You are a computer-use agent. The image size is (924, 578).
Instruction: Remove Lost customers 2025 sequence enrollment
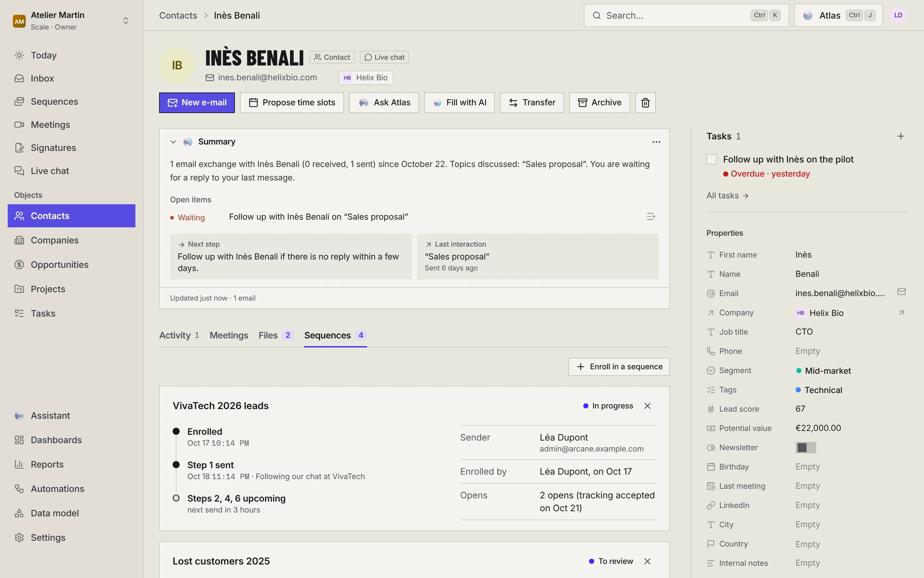tap(647, 561)
